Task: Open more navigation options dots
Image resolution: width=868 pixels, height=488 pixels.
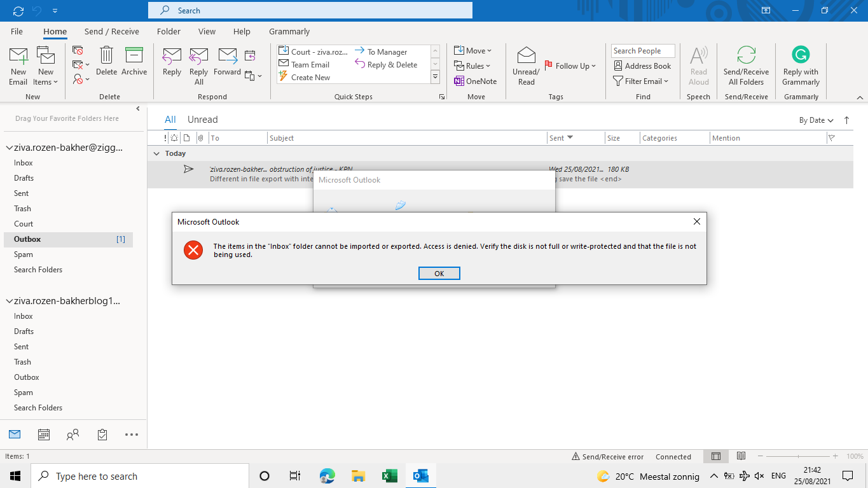Action: (x=132, y=435)
